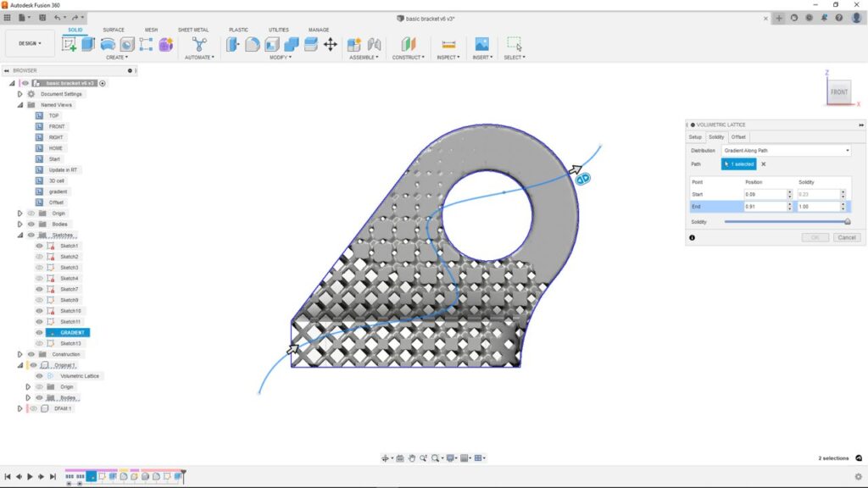This screenshot has height=488, width=868.
Task: Show the Sketch2 sketch visibility
Action: (x=39, y=257)
